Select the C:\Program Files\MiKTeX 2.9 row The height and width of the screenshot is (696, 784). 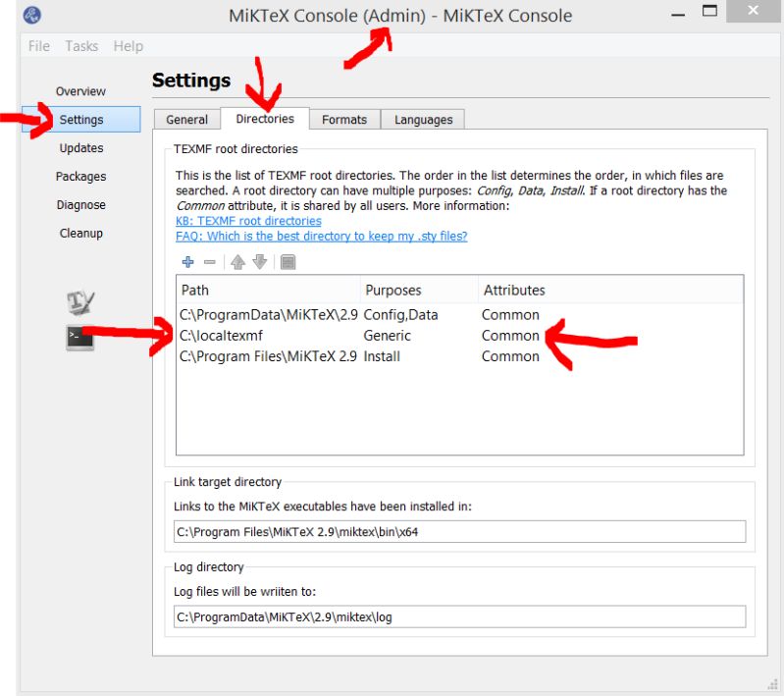(x=460, y=356)
